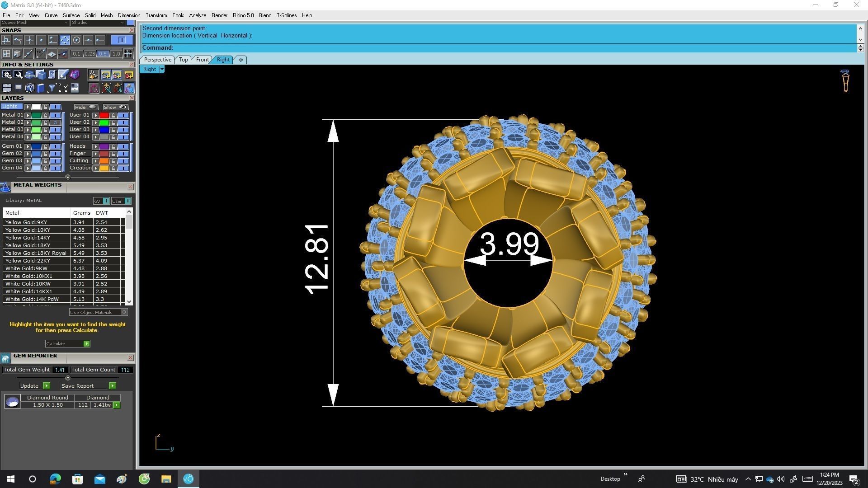Open the Right viewport dropdown arrow
The image size is (868, 488).
(x=162, y=69)
